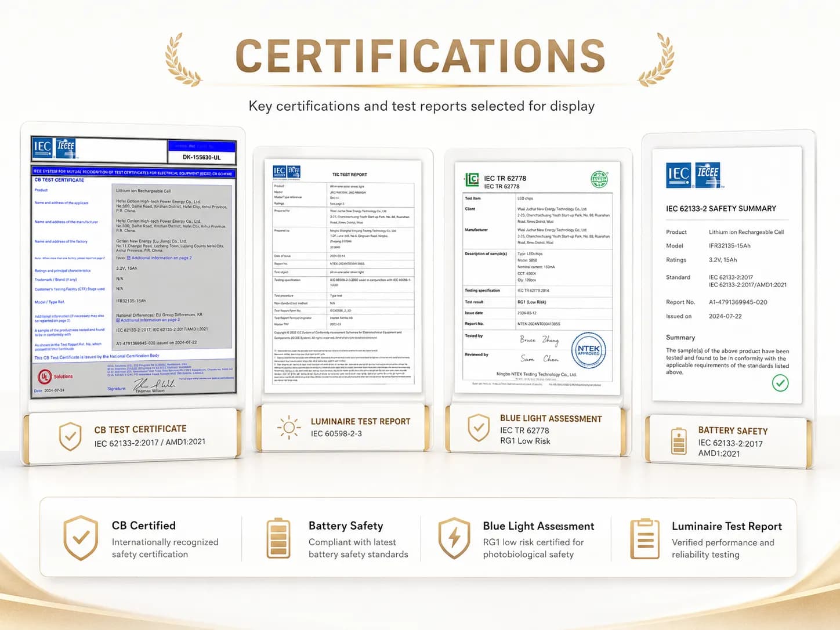
Task: Click the 'IEC 62133-2 SAFETY SUMMARY' title
Action: 721,209
